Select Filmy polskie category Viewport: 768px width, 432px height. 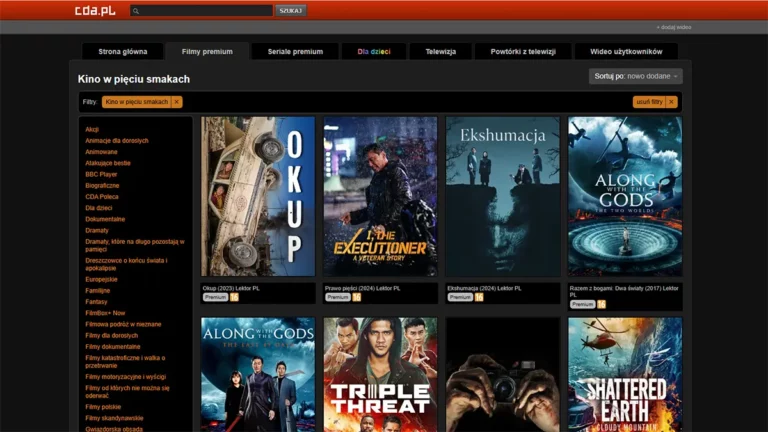click(x=103, y=407)
